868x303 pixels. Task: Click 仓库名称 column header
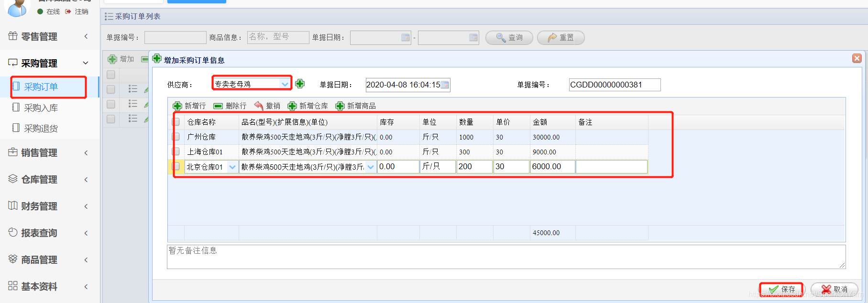[211, 122]
